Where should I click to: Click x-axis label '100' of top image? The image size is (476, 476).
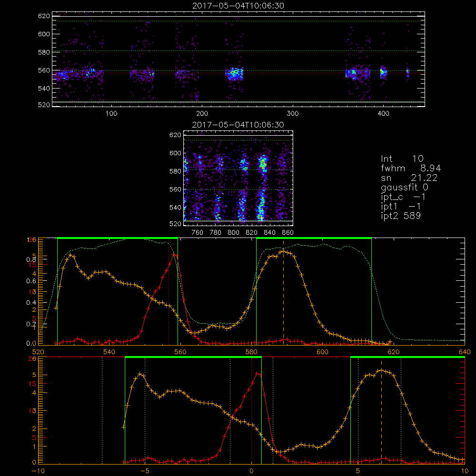(x=111, y=114)
